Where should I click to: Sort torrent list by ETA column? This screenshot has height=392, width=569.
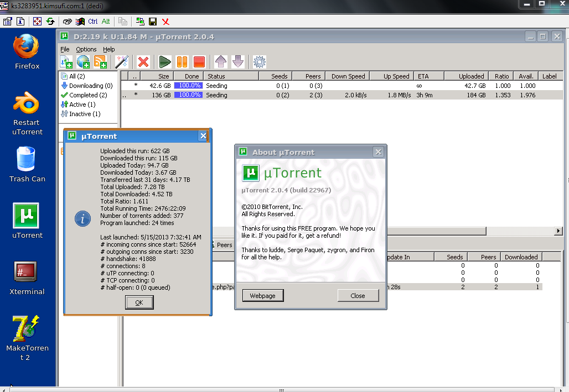click(x=428, y=76)
